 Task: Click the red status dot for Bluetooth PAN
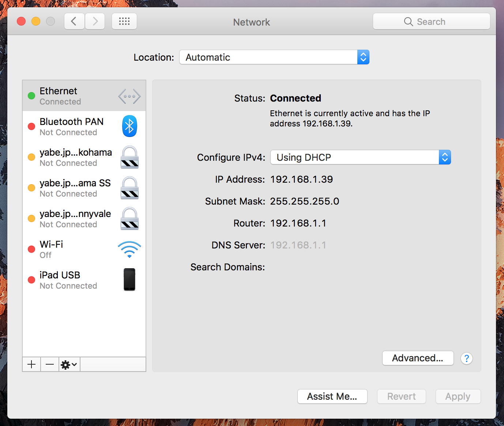click(x=31, y=126)
